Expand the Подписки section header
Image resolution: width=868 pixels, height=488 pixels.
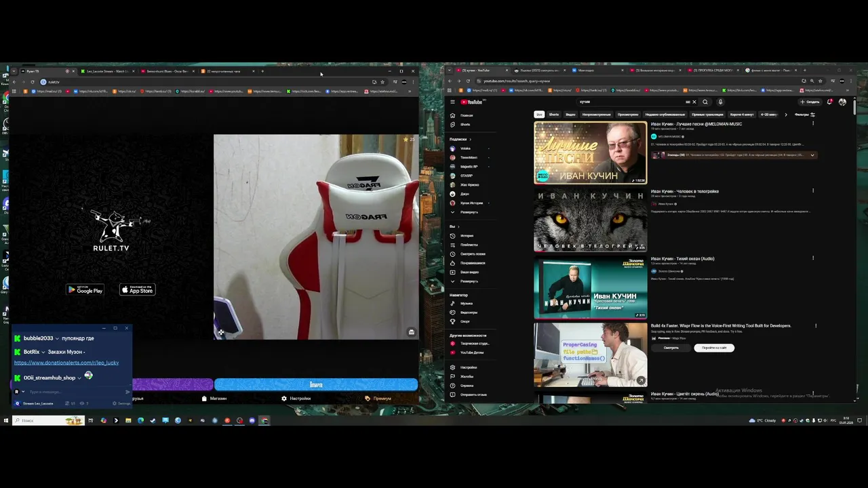point(460,139)
